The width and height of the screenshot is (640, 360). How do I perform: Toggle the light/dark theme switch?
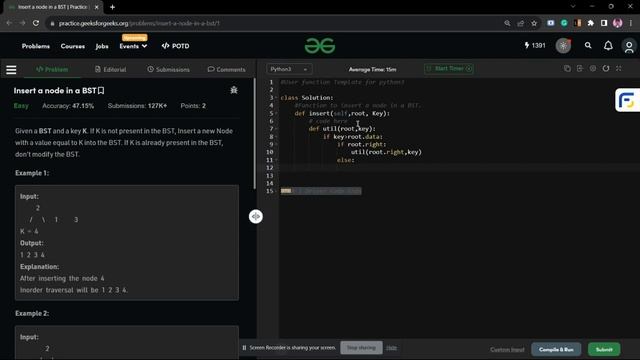563,46
